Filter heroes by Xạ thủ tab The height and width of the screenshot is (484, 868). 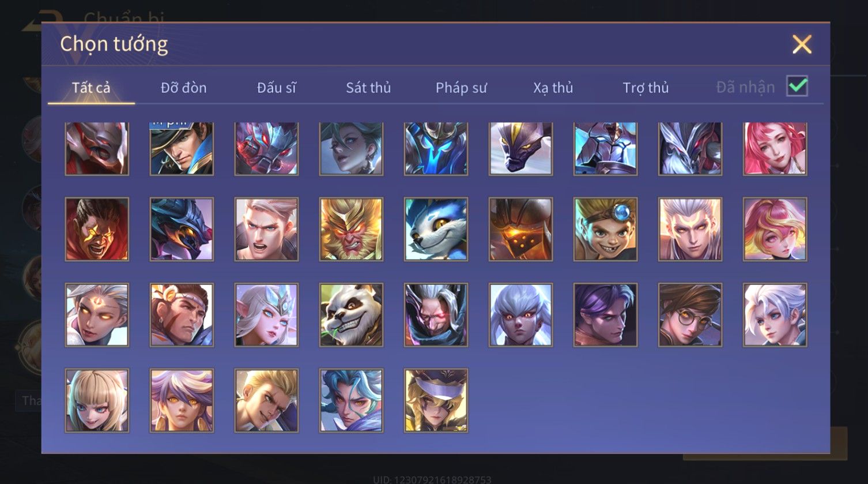pos(553,88)
